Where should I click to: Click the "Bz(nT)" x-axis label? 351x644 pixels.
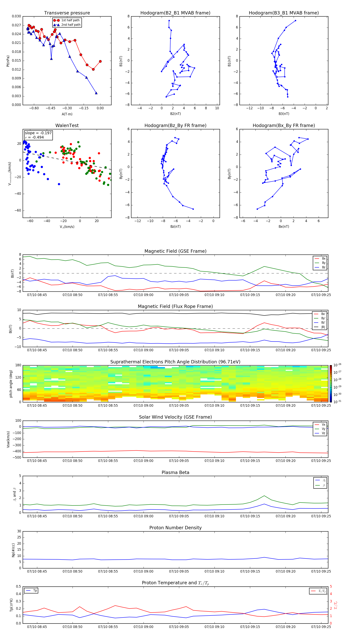(175, 227)
